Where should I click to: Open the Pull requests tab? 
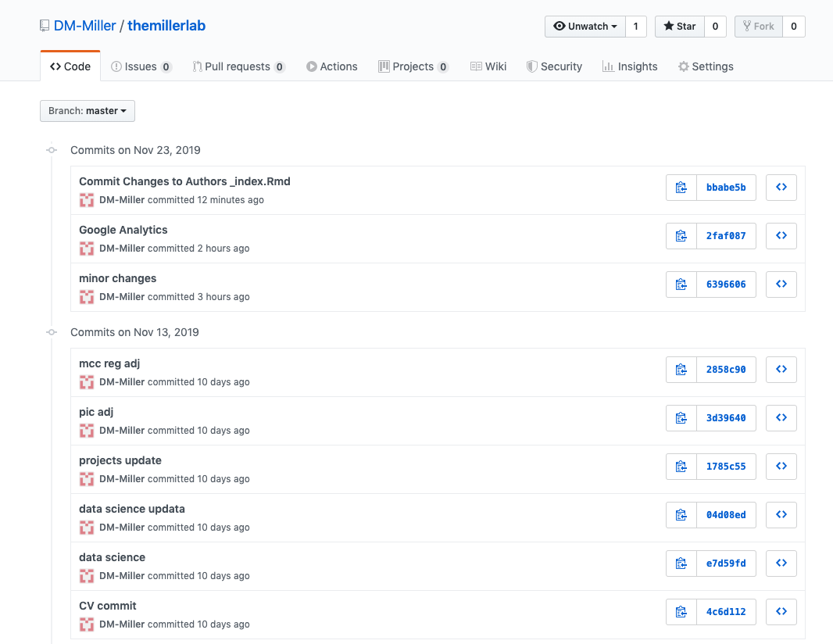point(238,66)
